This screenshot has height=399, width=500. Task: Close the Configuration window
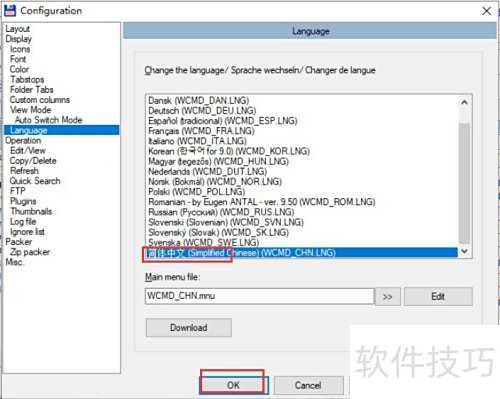tap(487, 11)
